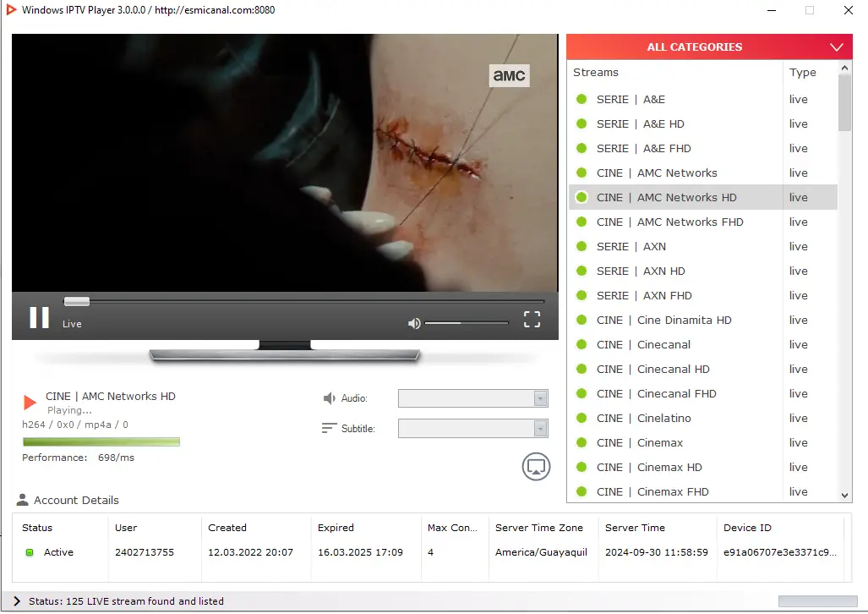
Task: Click the cast to screen icon
Action: 536,467
